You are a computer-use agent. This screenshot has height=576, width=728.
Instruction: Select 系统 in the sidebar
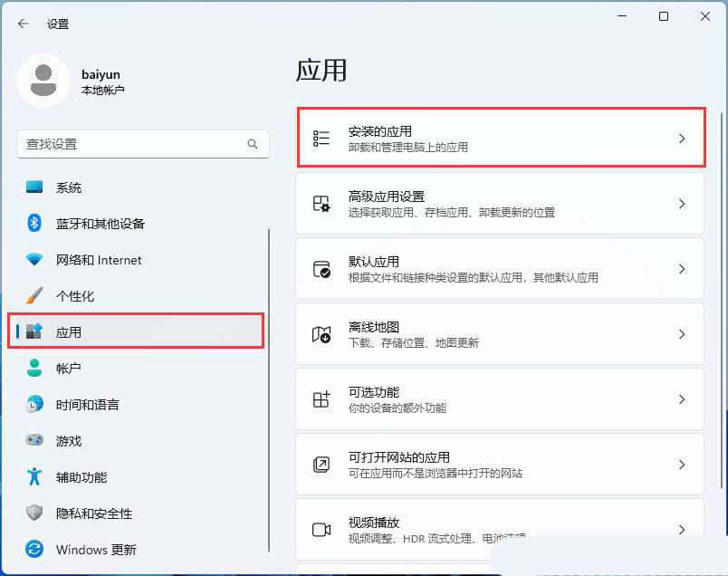69,187
